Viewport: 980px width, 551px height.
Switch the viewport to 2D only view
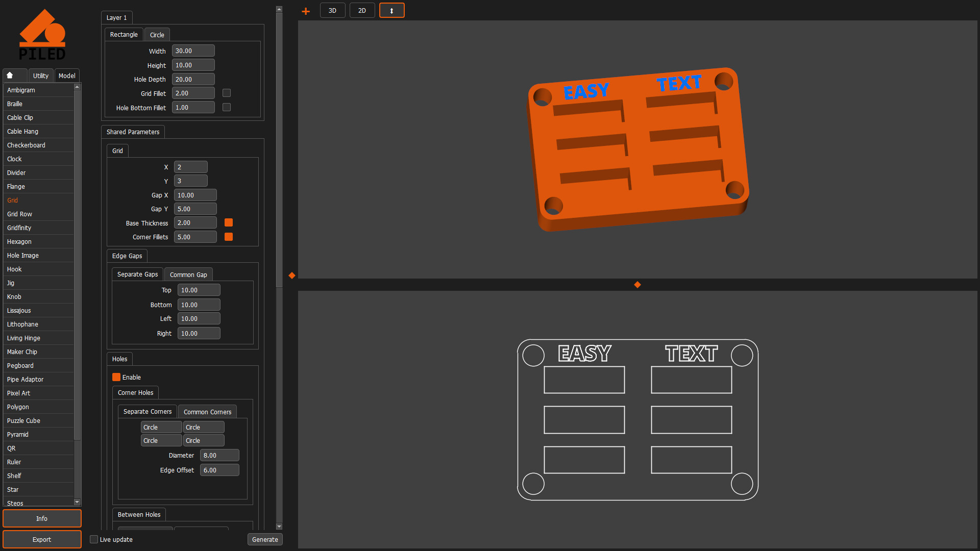click(362, 10)
